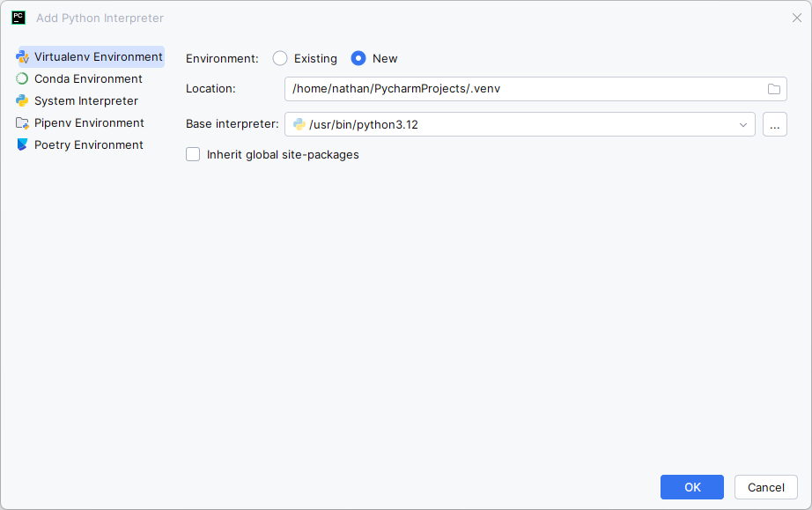The width and height of the screenshot is (812, 510).
Task: Click the ellipsis button beside Base interpreter
Action: tap(775, 125)
